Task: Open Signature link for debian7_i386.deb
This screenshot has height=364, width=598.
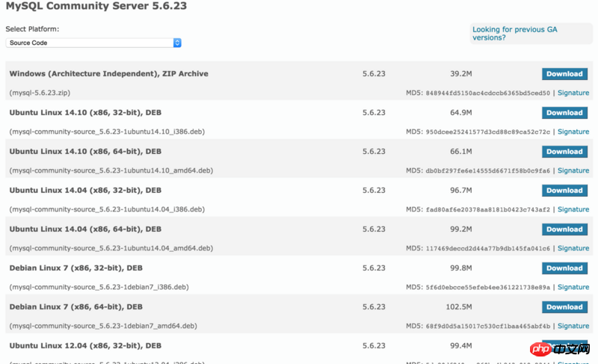Action: [573, 287]
